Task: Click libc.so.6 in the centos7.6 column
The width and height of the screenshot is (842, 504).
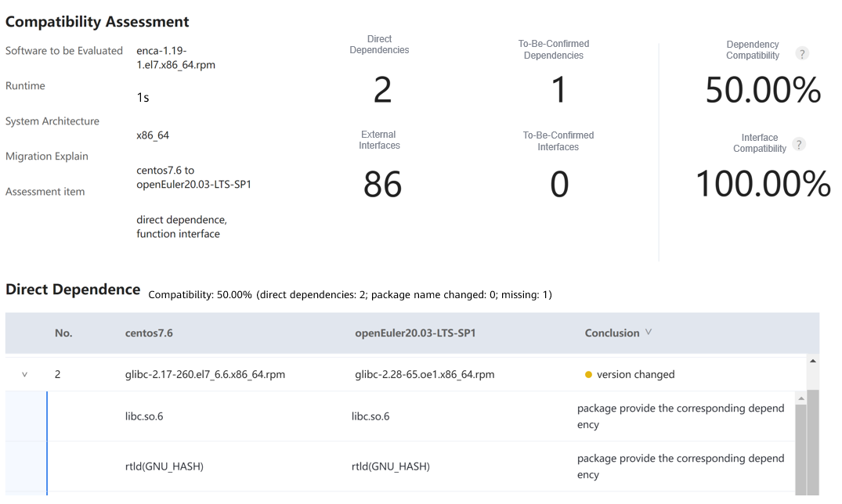Action: [x=139, y=416]
